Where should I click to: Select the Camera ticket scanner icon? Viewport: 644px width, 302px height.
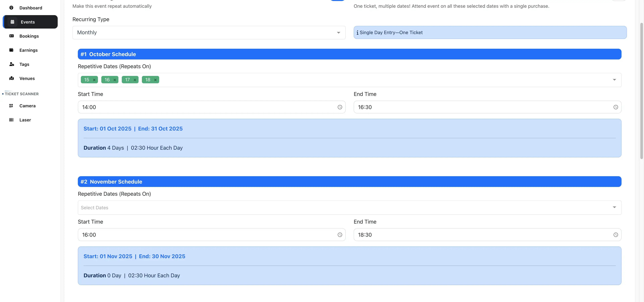tap(12, 106)
